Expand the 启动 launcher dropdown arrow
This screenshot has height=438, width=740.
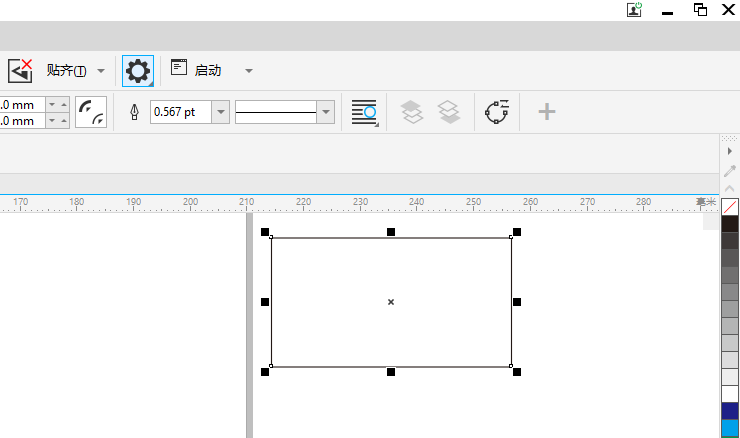click(249, 71)
